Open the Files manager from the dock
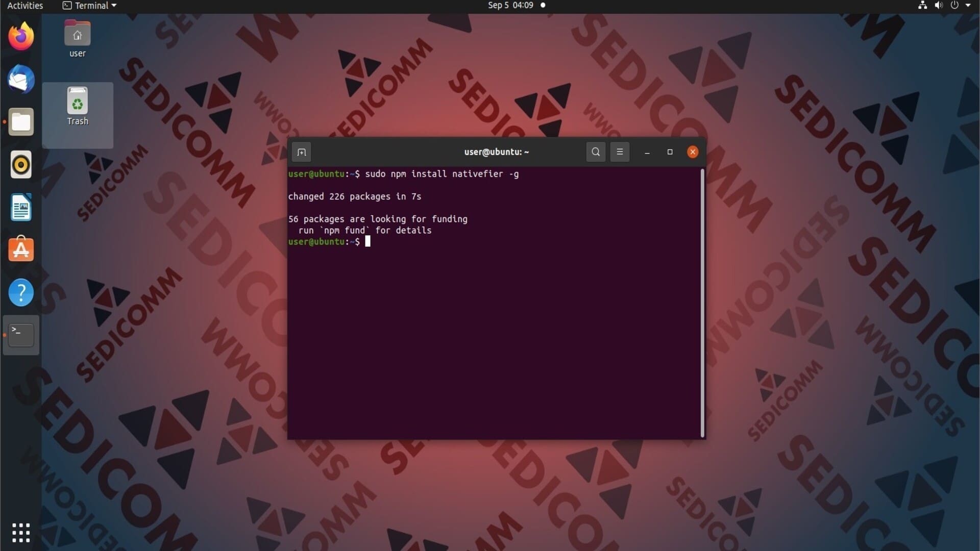980x551 pixels. (x=21, y=122)
